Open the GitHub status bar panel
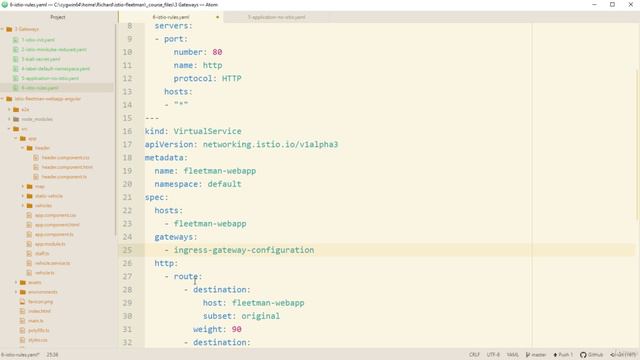The height and width of the screenshot is (360, 640). coord(591,355)
